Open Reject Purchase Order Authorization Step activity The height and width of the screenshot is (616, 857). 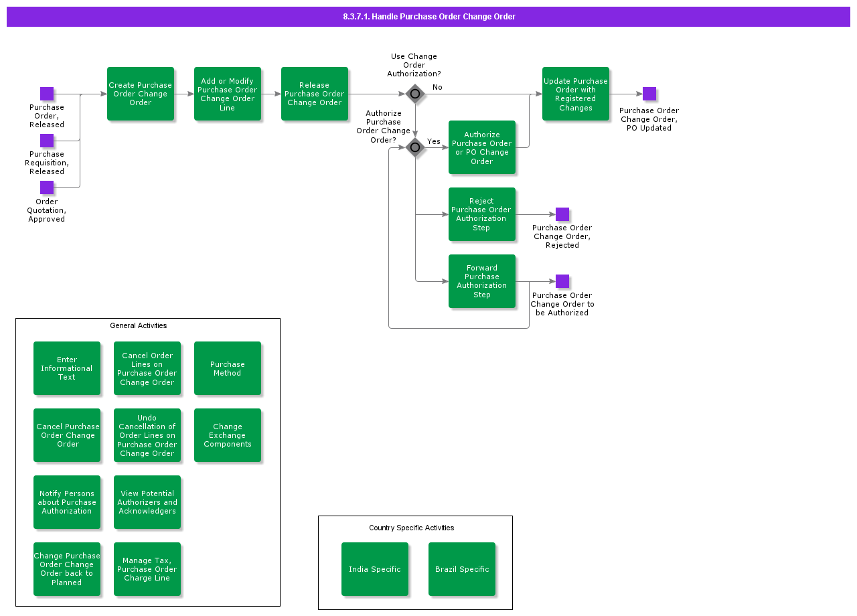point(482,214)
